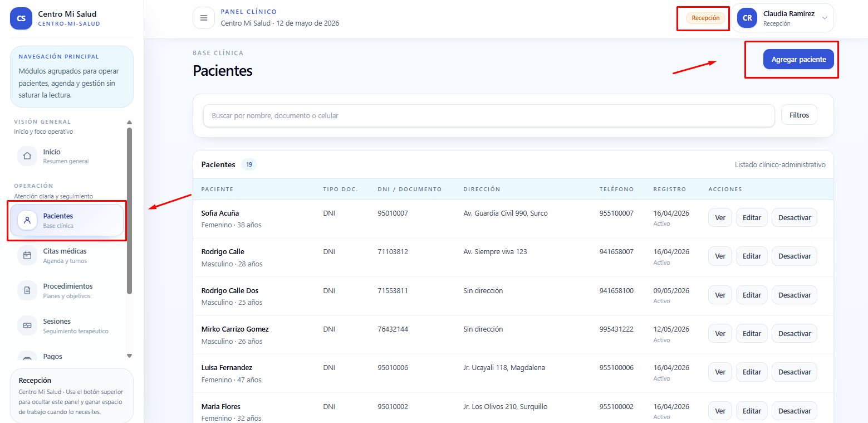
Task: Click the Pacientes person icon in sidebar
Action: [27, 220]
